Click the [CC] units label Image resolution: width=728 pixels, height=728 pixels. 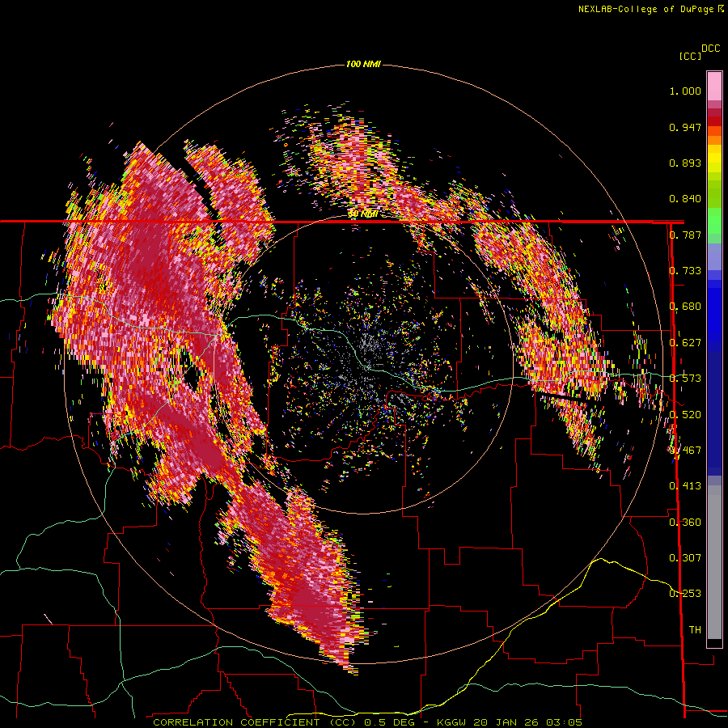(x=690, y=56)
